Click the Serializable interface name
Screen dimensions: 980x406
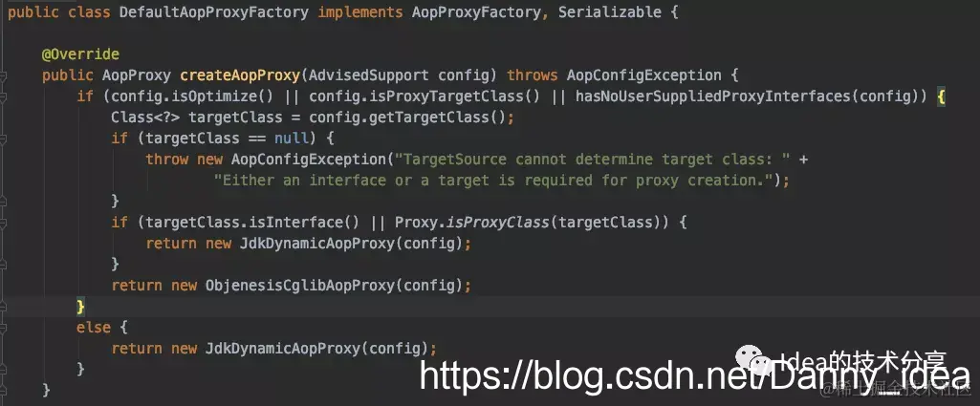[609, 12]
